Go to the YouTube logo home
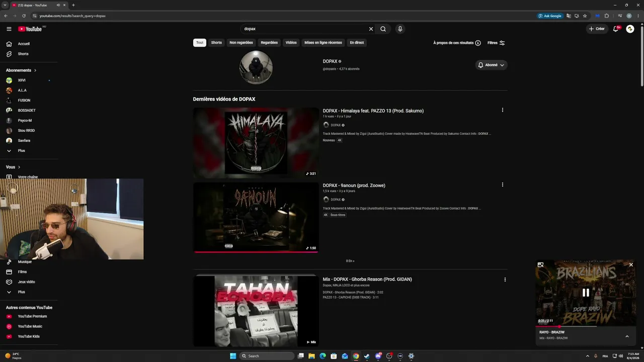Screen dimensions: 644x362 coord(30,29)
